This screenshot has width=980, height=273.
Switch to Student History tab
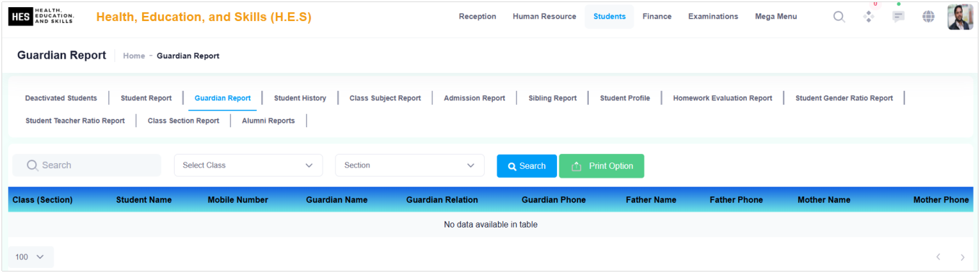300,98
